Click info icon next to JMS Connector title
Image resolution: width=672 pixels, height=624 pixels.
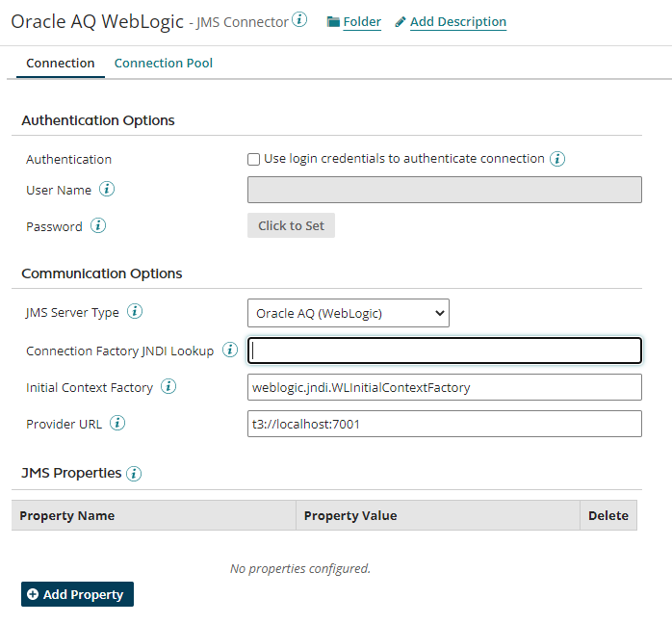coord(299,19)
